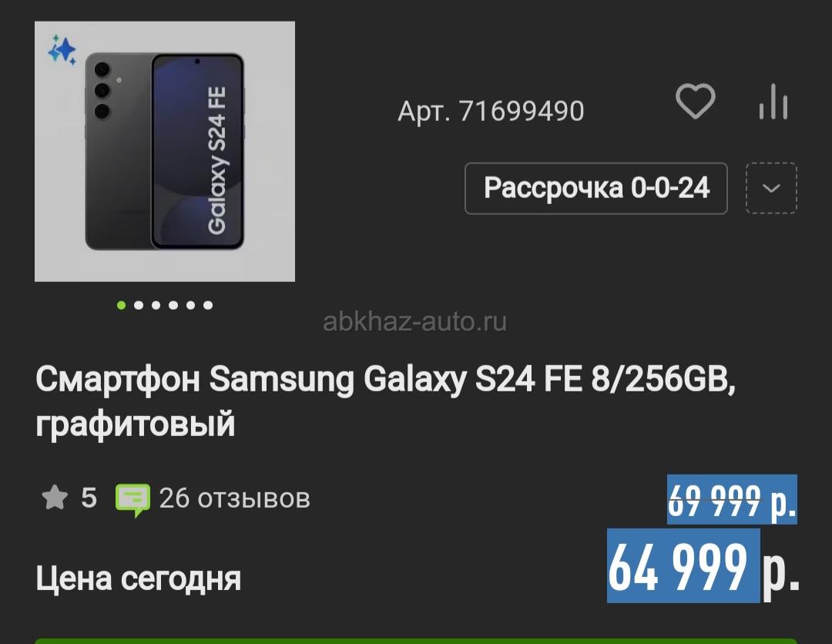The width and height of the screenshot is (832, 644).
Task: Open product comparison bar chart icon
Action: [773, 102]
